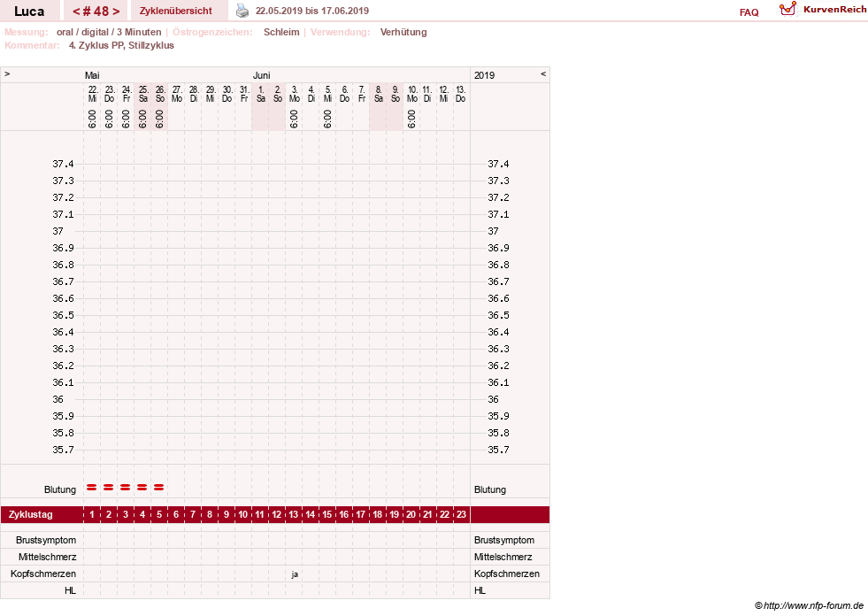Click the date header '1. Sa'
868x616 pixels.
(261, 94)
